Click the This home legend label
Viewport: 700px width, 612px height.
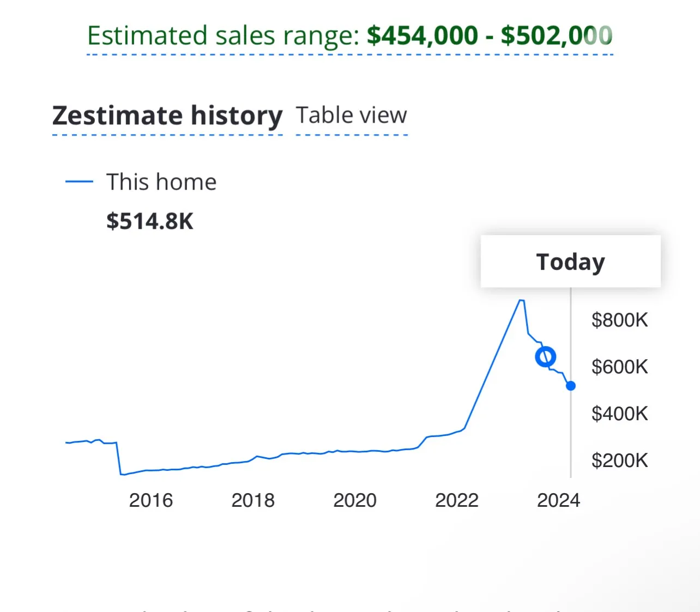161,182
